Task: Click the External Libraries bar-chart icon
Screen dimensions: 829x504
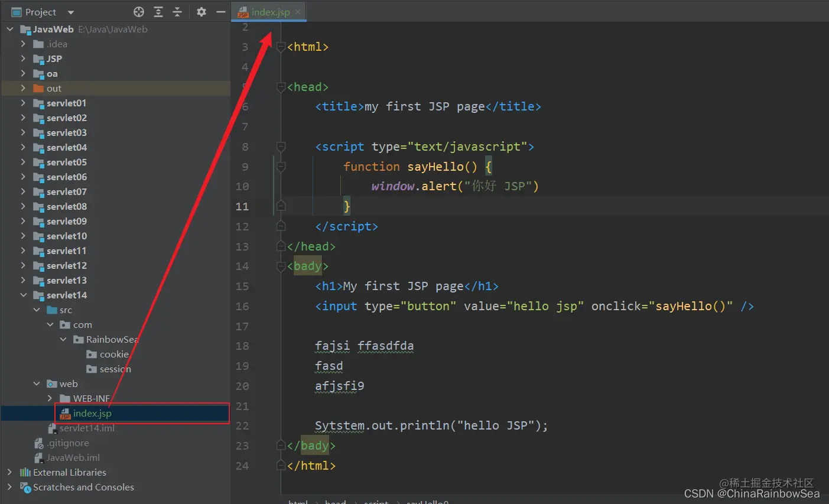Action: [25, 472]
